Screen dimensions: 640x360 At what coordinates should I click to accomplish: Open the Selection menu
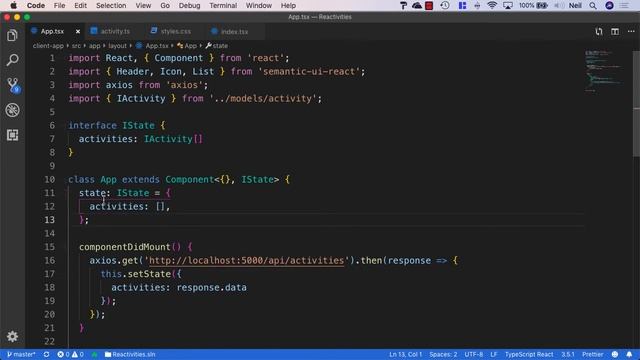(111, 5)
